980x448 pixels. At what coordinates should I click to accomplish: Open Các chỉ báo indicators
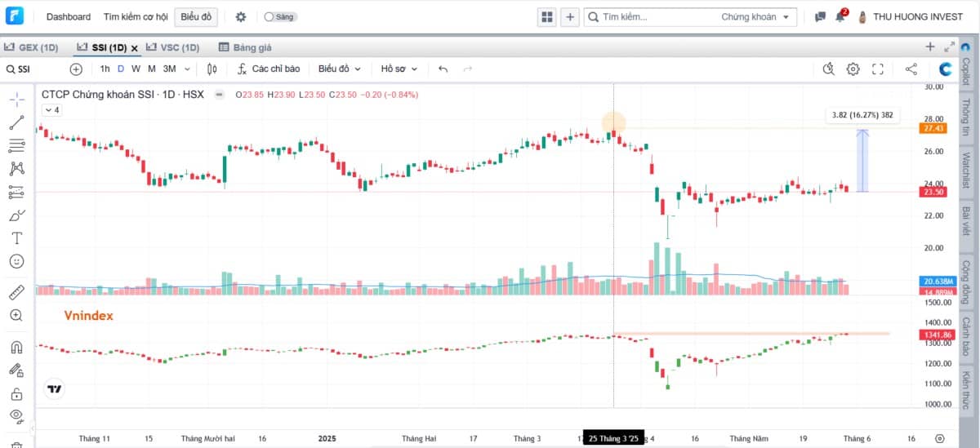268,69
